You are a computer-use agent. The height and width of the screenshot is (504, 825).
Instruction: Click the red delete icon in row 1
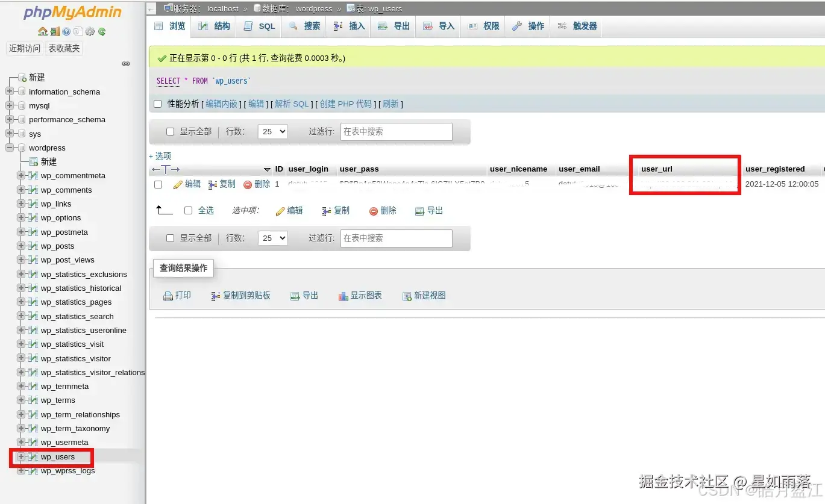(x=248, y=184)
